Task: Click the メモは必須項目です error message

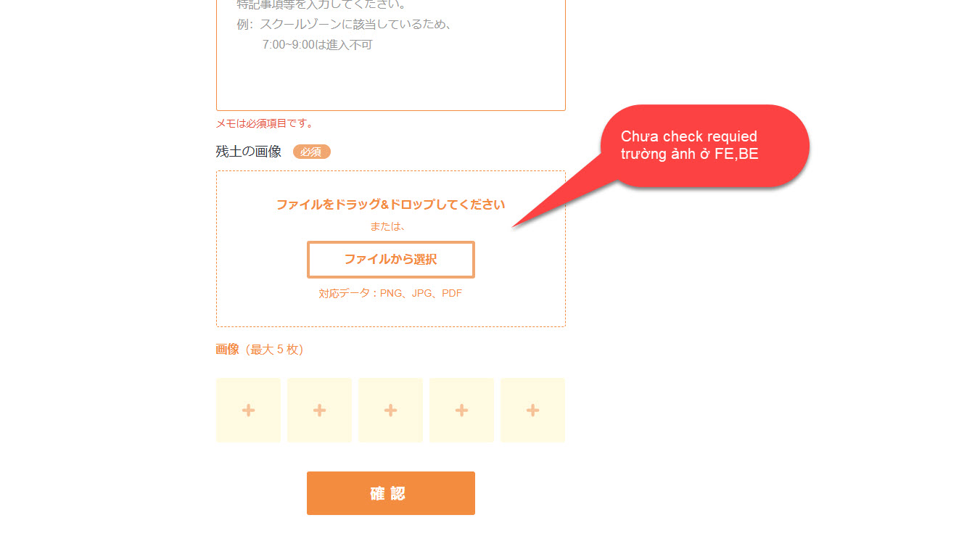Action: coord(265,124)
